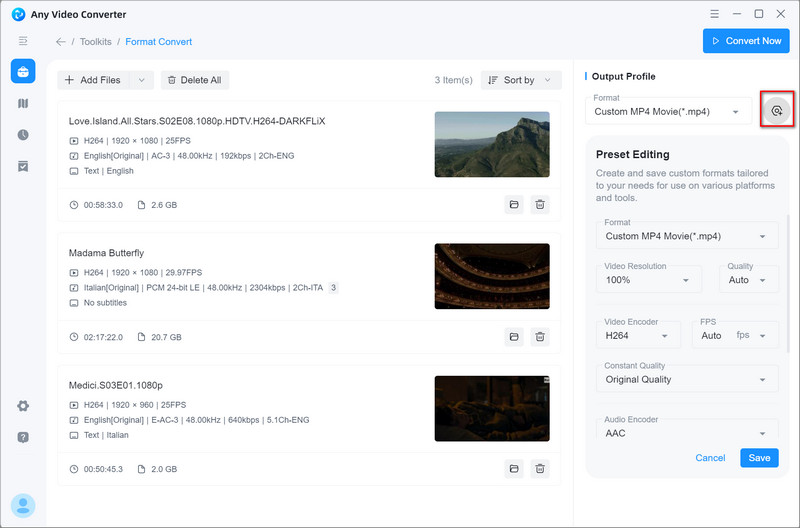Open the Toolkits sidebar icon
The height and width of the screenshot is (528, 800).
pos(22,71)
